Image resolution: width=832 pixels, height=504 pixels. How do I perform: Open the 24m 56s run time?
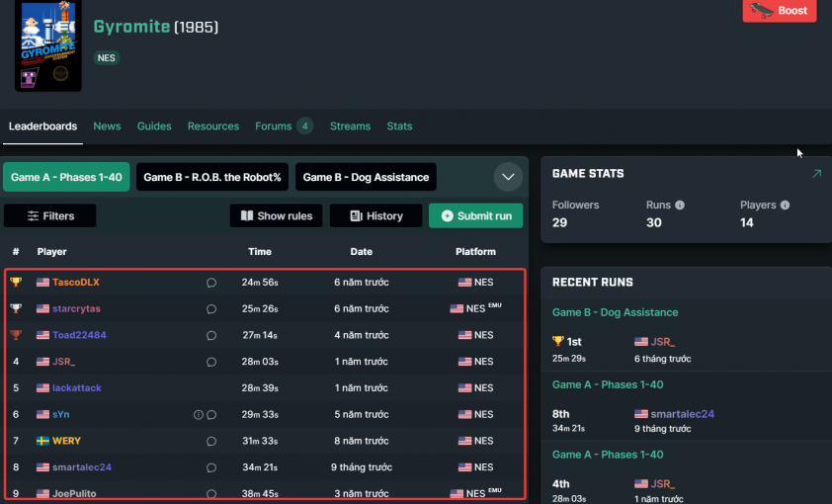260,283
